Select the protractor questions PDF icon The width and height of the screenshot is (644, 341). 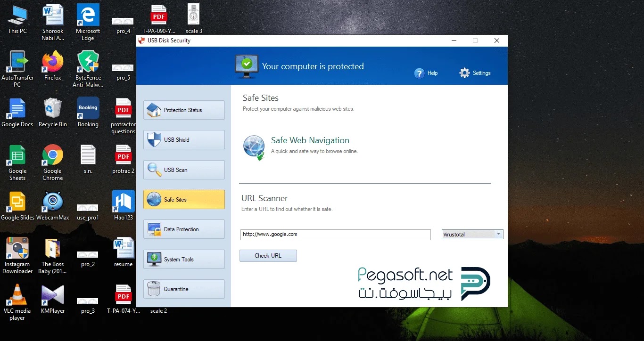(124, 116)
